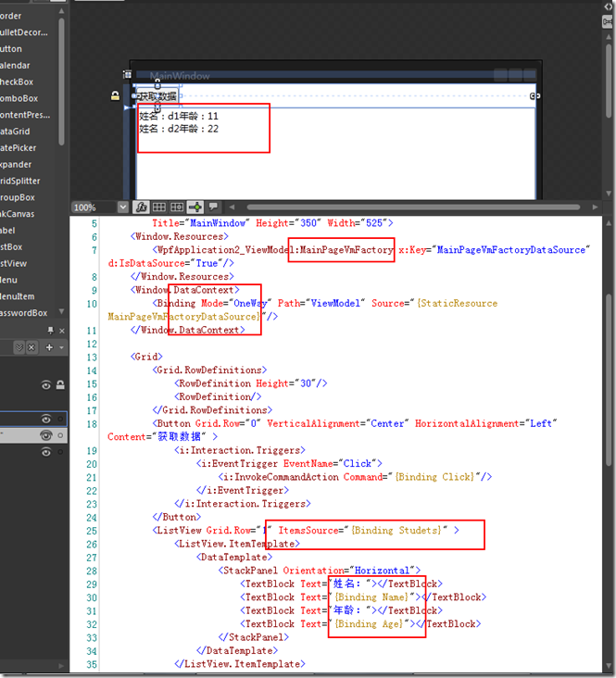This screenshot has width=616, height=678.
Task: Select DatePicker in the assets list
Action: pos(19,147)
